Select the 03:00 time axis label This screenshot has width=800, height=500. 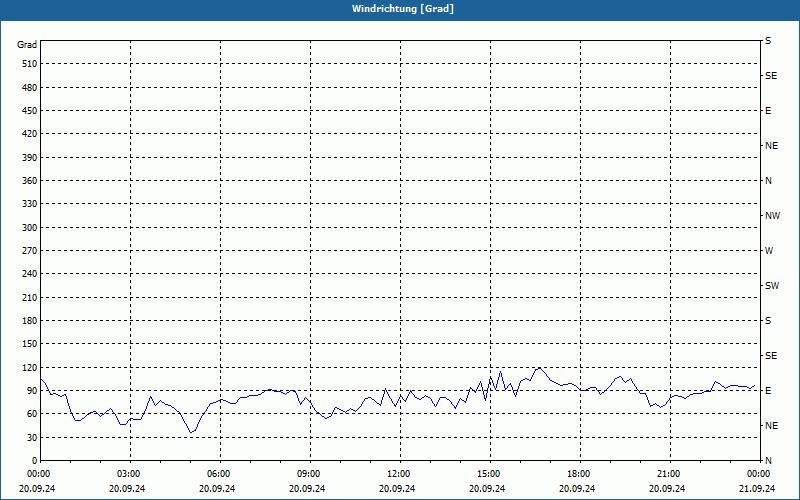tap(127, 474)
